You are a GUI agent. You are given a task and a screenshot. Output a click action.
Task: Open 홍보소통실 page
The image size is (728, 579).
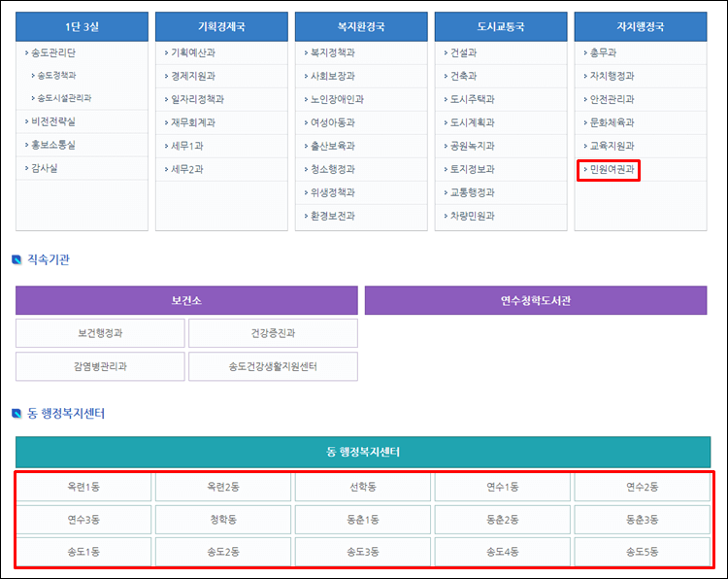(53, 145)
